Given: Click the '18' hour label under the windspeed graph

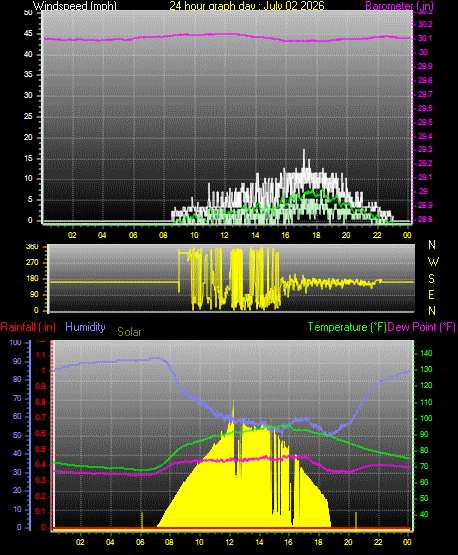Looking at the screenshot, I should [x=316, y=235].
